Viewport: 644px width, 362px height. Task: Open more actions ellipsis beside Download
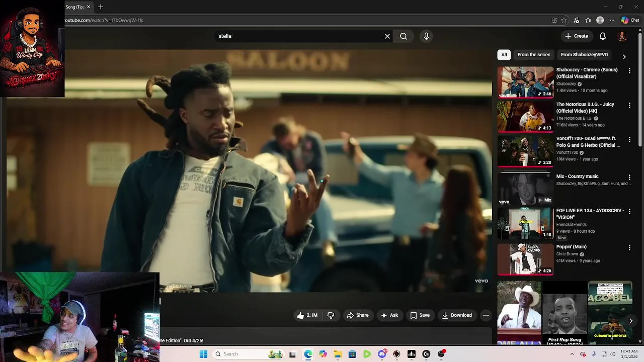[486, 315]
